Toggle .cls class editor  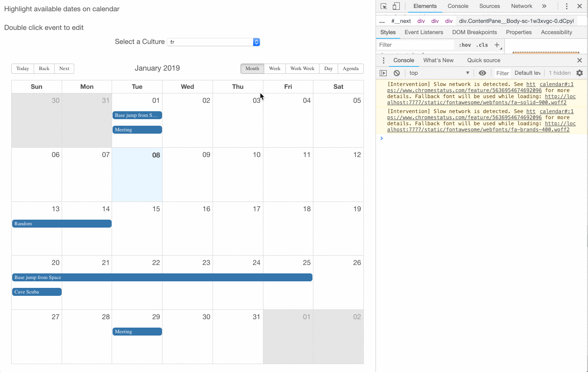click(x=482, y=45)
